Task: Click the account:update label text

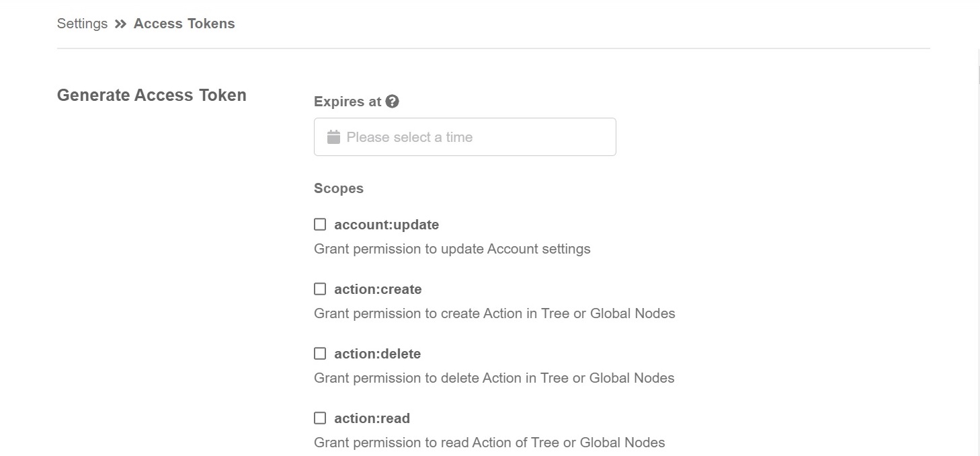Action: pos(386,225)
